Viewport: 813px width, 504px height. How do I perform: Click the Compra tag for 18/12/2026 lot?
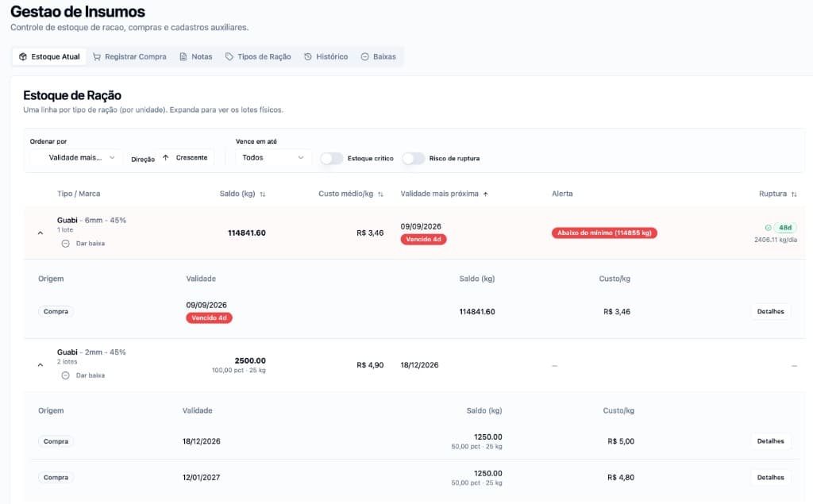tap(56, 441)
